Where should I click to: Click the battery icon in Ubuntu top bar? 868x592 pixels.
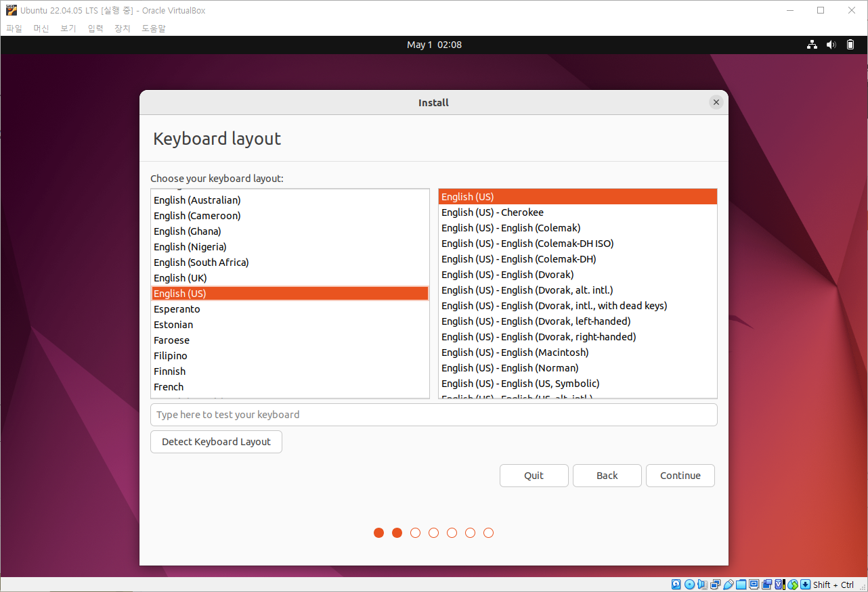[x=851, y=45]
